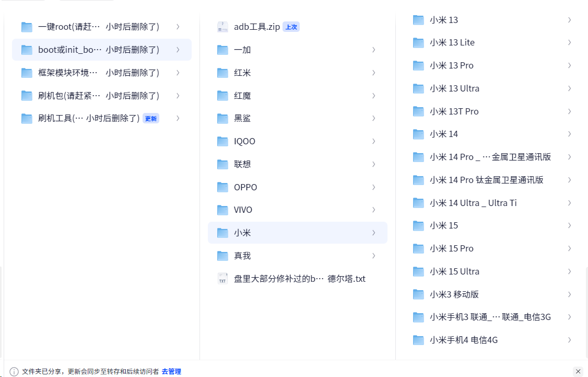This screenshot has width=588, height=377.
Task: Click folder icon beside 一加
Action: (222, 50)
